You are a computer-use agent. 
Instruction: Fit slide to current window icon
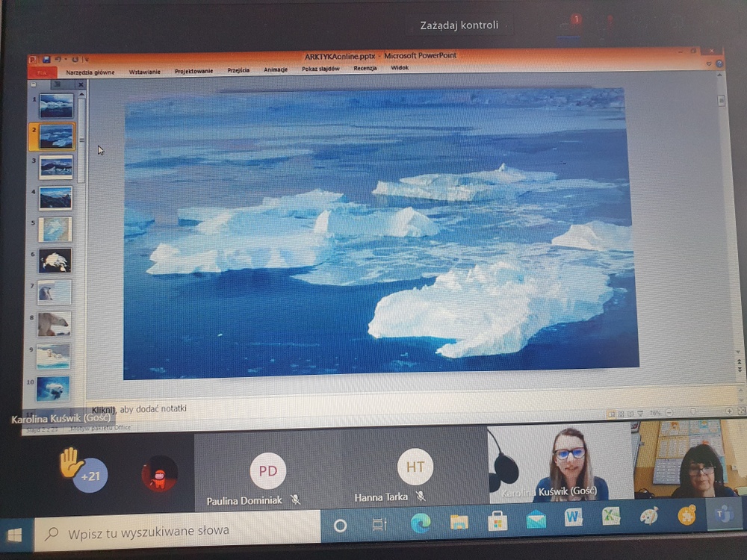741,410
